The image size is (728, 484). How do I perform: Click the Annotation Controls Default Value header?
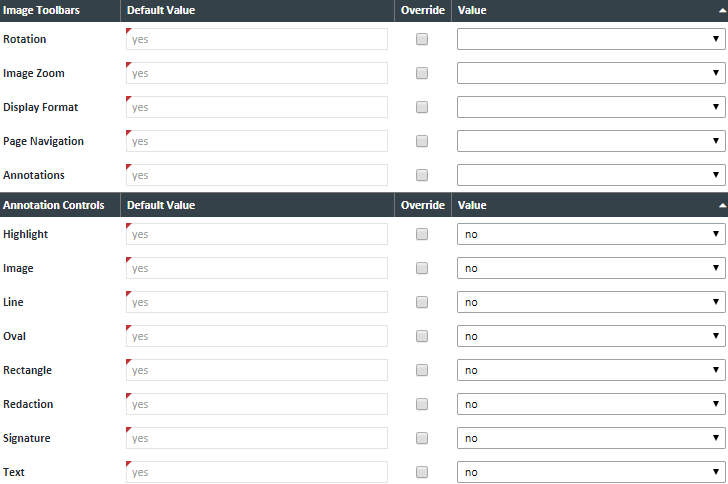point(161,205)
